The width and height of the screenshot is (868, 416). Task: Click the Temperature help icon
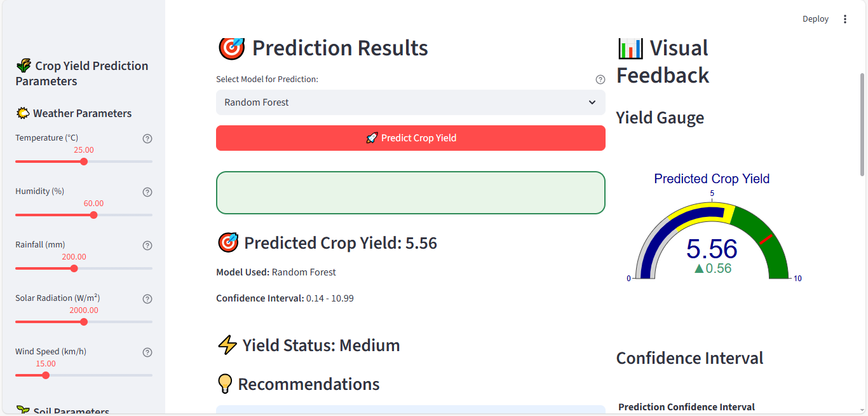pyautogui.click(x=147, y=139)
